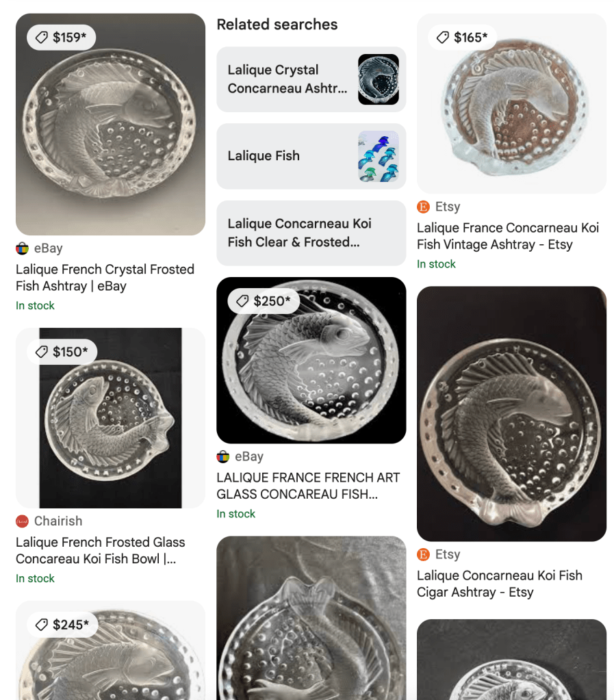Click the Chairish source favicon
This screenshot has width=614, height=700.
point(22,521)
